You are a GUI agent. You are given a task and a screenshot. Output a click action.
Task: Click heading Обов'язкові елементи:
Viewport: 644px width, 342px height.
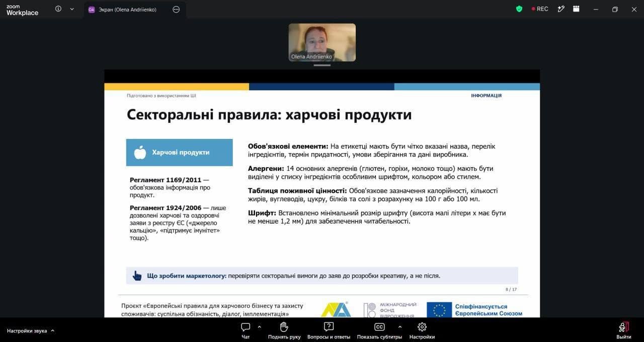[x=288, y=146]
